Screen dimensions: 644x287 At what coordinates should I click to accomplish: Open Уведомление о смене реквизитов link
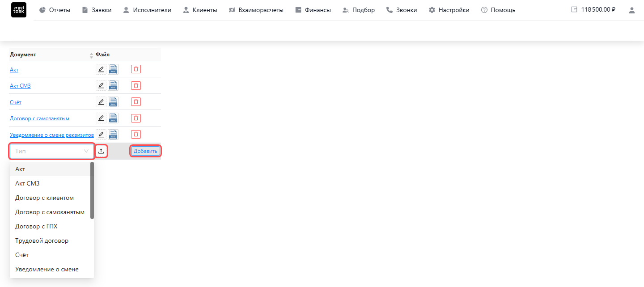[x=52, y=135]
